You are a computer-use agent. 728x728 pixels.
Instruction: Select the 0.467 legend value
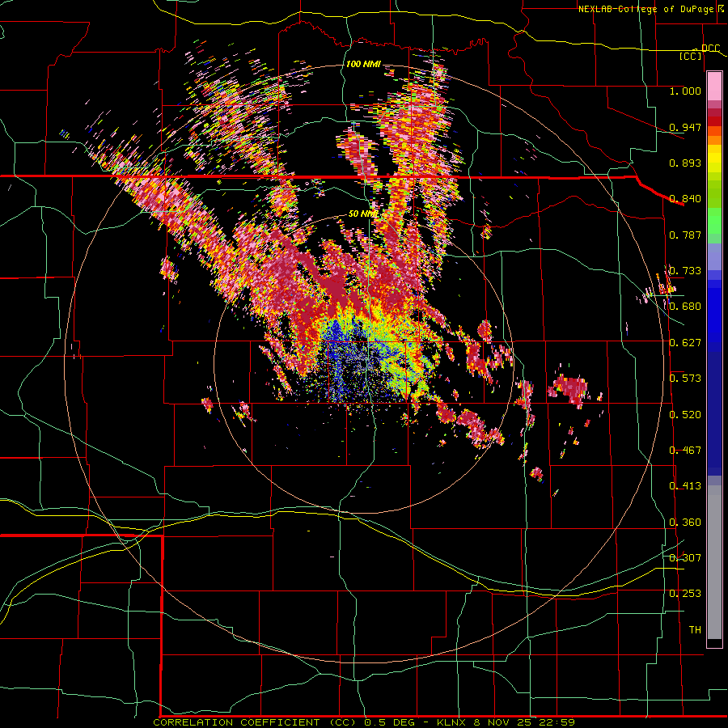(685, 450)
